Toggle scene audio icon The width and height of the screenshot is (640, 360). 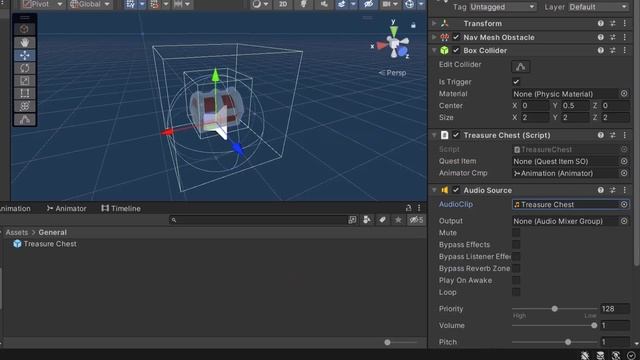[x=324, y=4]
